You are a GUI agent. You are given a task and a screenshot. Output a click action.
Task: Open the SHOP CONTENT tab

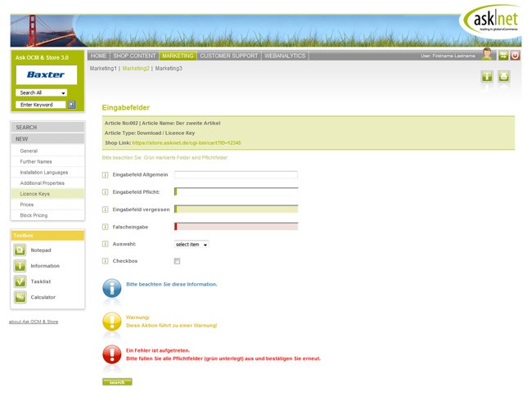pyautogui.click(x=134, y=56)
